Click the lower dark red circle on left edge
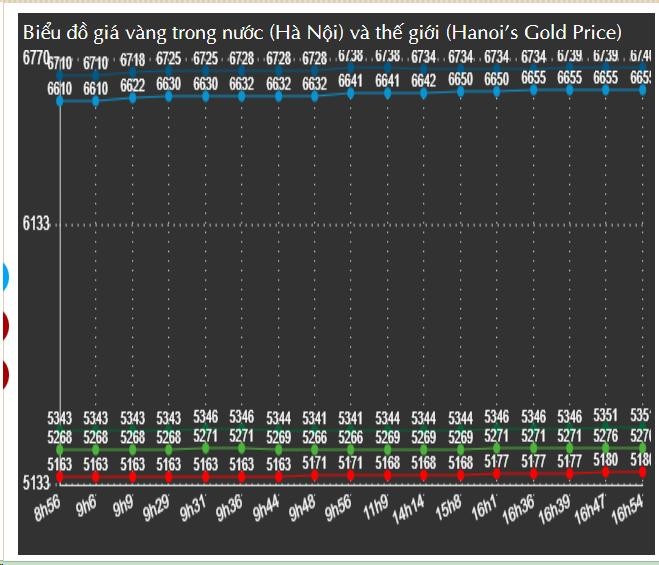The image size is (659, 565). tap(4, 374)
